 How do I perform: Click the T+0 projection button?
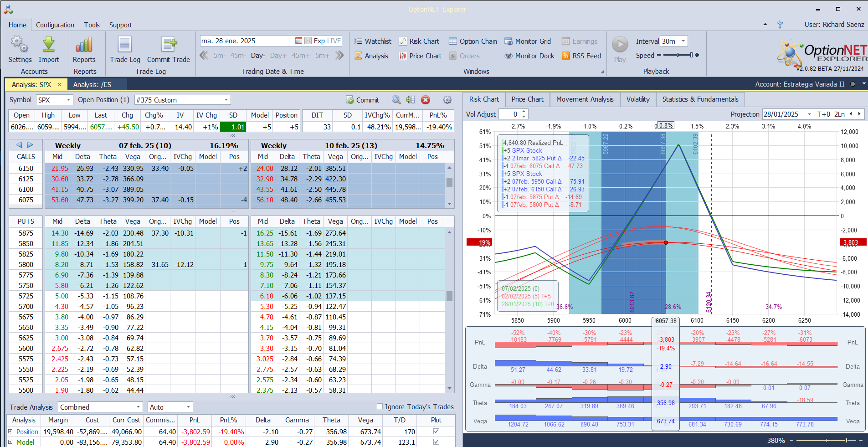click(824, 114)
